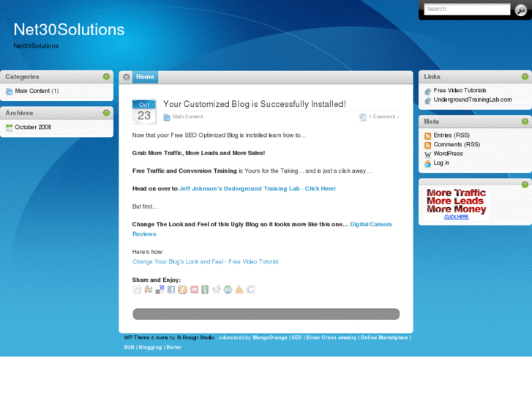Open Online Marketplace footer link
The image size is (532, 399).
click(384, 338)
